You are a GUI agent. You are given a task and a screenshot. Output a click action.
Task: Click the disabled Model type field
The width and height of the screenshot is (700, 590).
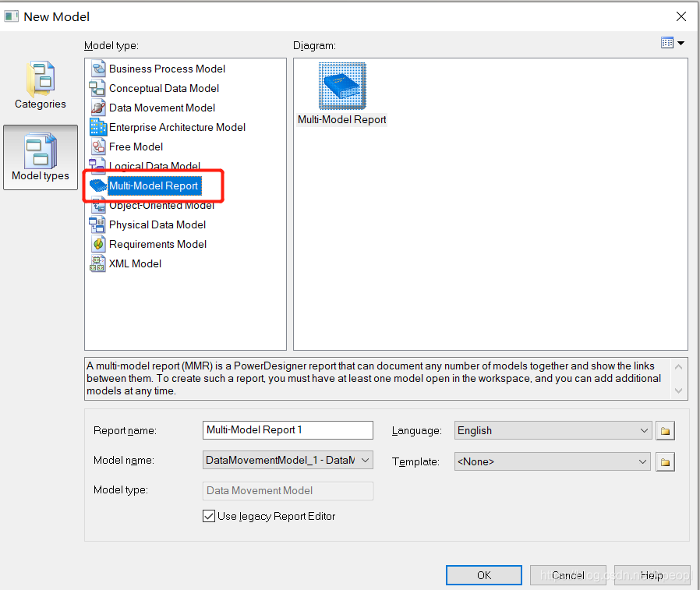(288, 491)
